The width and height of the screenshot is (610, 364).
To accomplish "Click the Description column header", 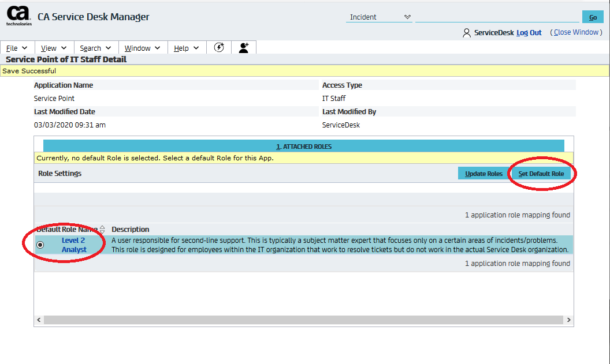I will tap(131, 229).
